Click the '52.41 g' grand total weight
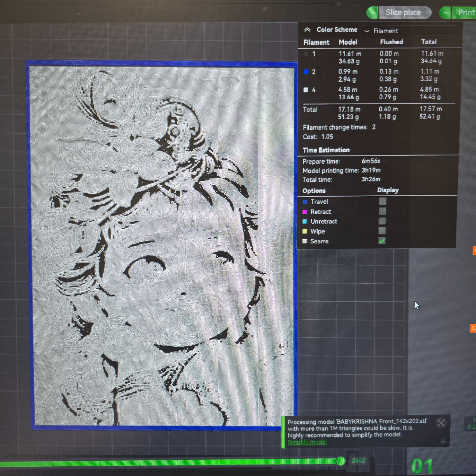 (430, 116)
